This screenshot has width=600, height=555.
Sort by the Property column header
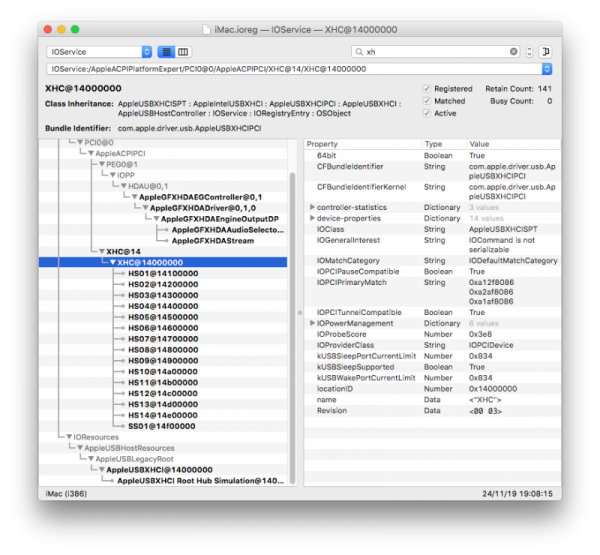coord(363,144)
